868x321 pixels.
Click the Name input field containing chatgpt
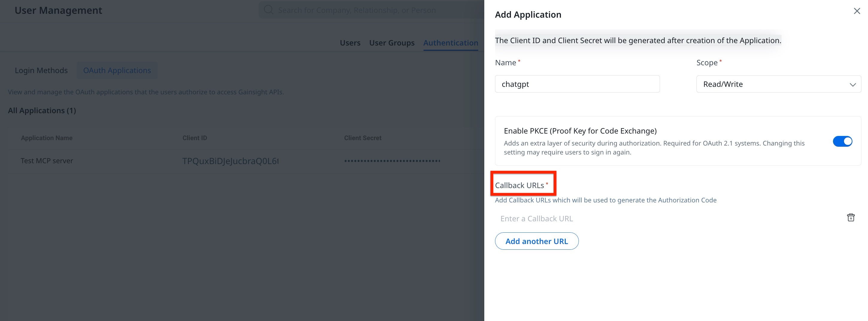(577, 84)
